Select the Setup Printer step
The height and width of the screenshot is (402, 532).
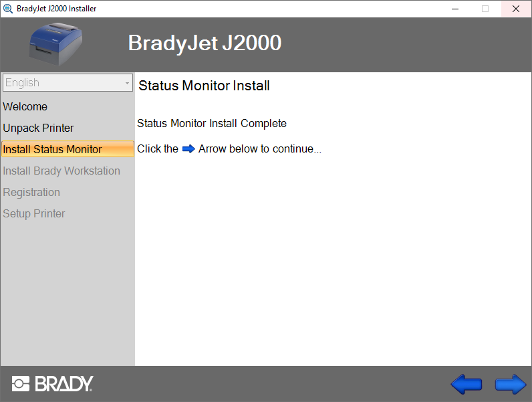click(34, 213)
